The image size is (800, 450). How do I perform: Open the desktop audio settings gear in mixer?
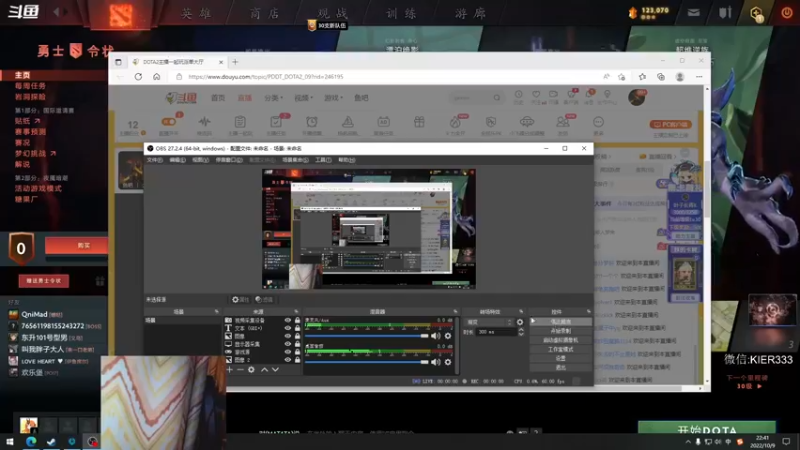[448, 362]
